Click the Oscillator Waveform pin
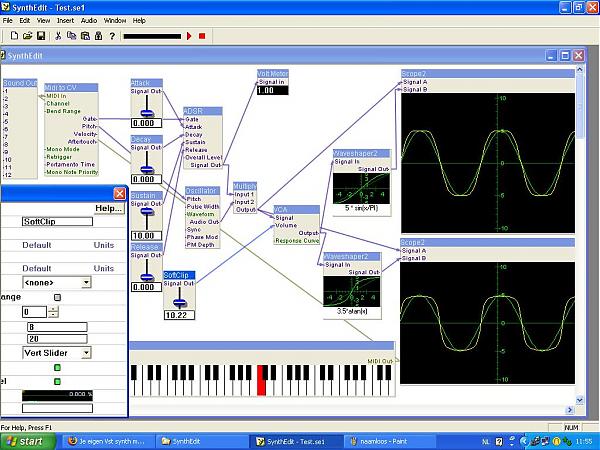 coord(200,214)
